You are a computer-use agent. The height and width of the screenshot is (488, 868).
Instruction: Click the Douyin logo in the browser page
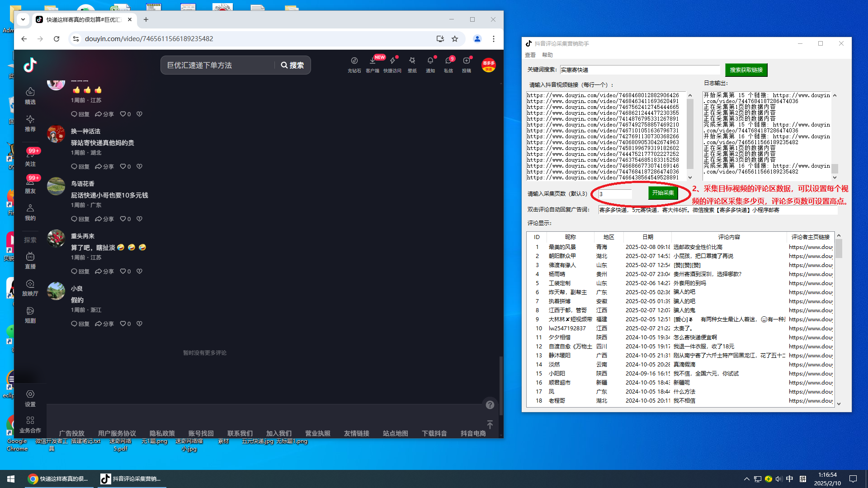click(x=30, y=65)
